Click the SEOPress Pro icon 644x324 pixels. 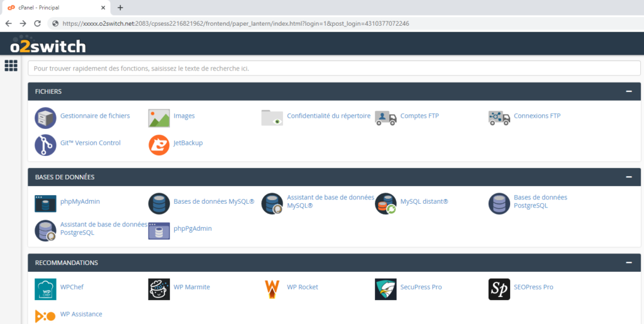(499, 289)
